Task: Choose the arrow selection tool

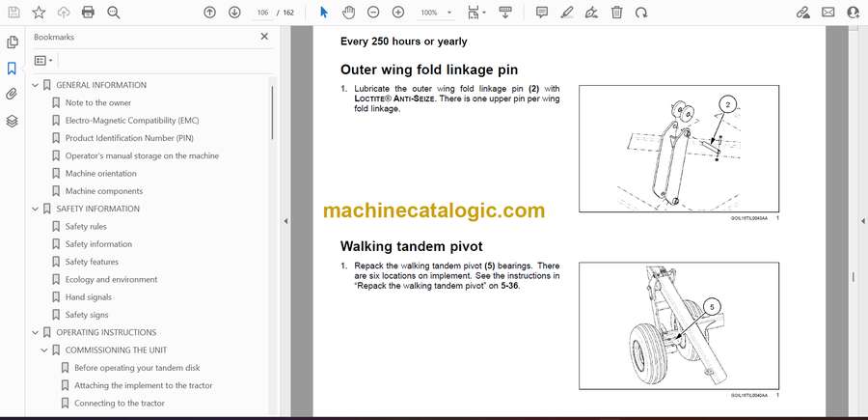Action: 324,13
